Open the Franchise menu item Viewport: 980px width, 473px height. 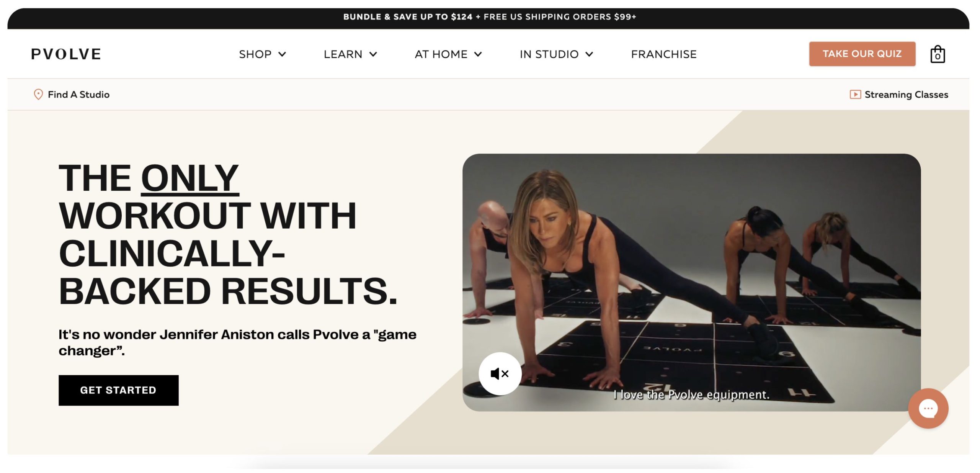pyautogui.click(x=663, y=54)
